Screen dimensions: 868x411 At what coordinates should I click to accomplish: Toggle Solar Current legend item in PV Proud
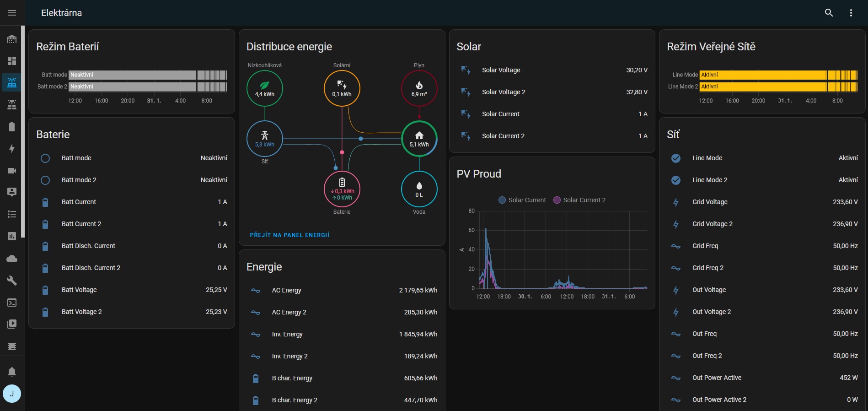(522, 200)
